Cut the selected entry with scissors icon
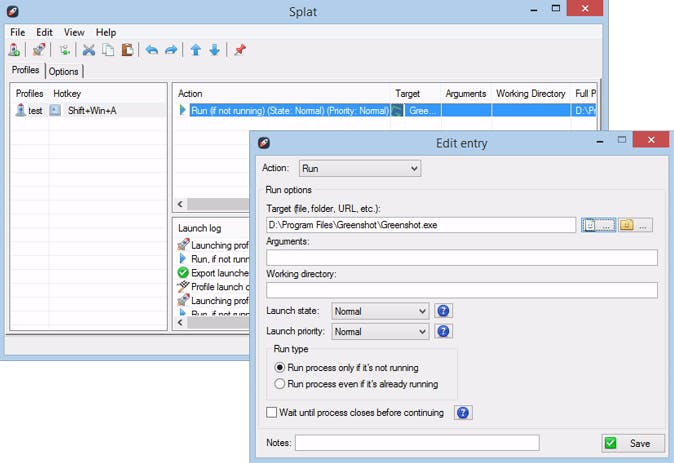This screenshot has width=674, height=463. [x=89, y=50]
